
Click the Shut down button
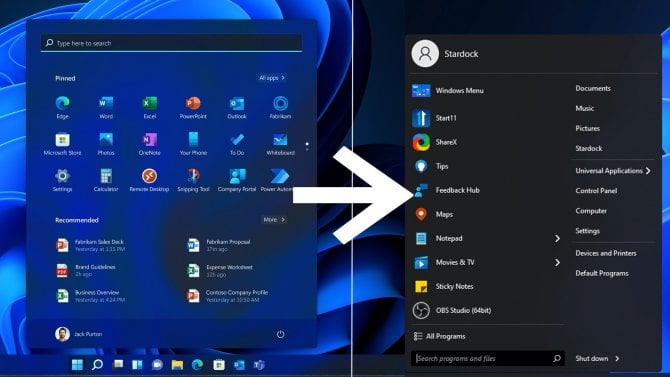click(591, 359)
